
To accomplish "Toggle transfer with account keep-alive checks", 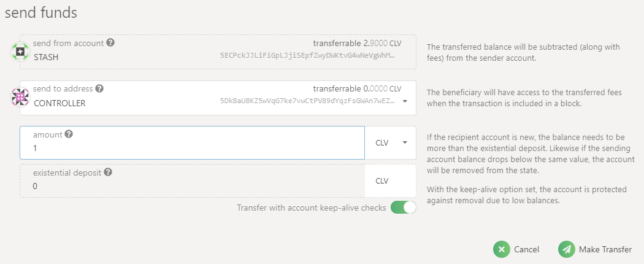I will pos(403,208).
